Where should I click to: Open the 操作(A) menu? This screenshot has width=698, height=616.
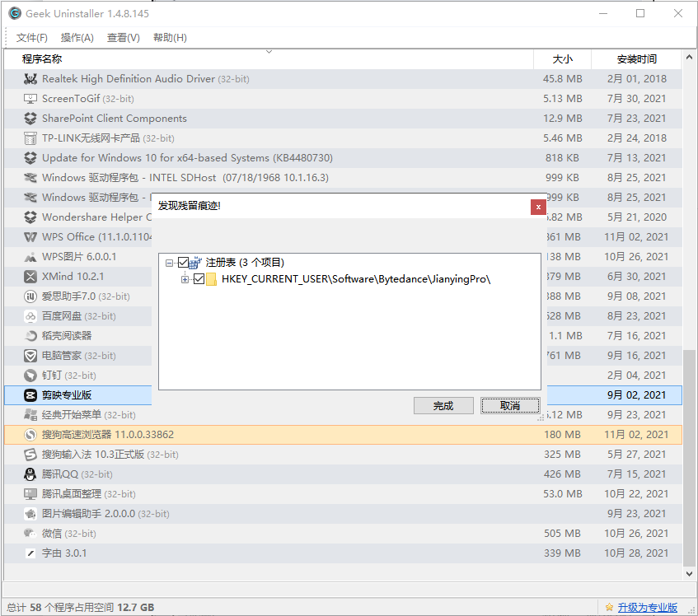pos(77,38)
